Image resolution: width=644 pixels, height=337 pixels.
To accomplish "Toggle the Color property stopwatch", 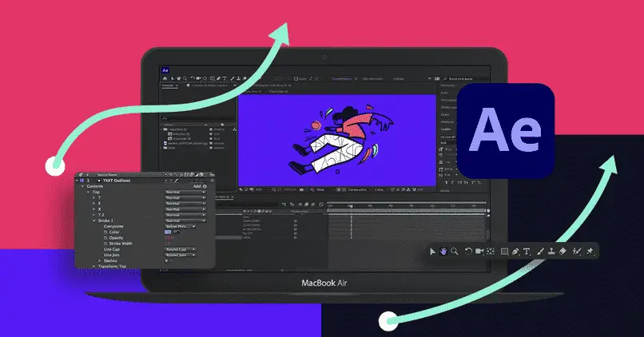I will (105, 232).
